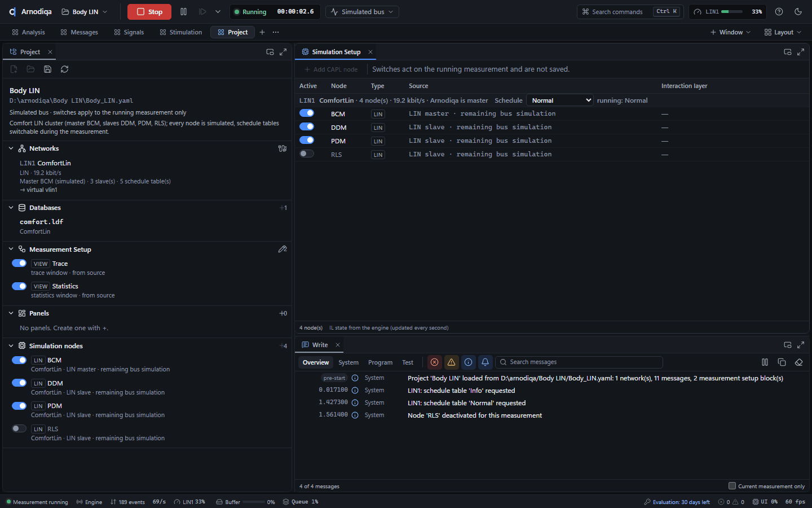The width and height of the screenshot is (812, 508).
Task: Clear the Write window with the eraser
Action: pyautogui.click(x=798, y=362)
